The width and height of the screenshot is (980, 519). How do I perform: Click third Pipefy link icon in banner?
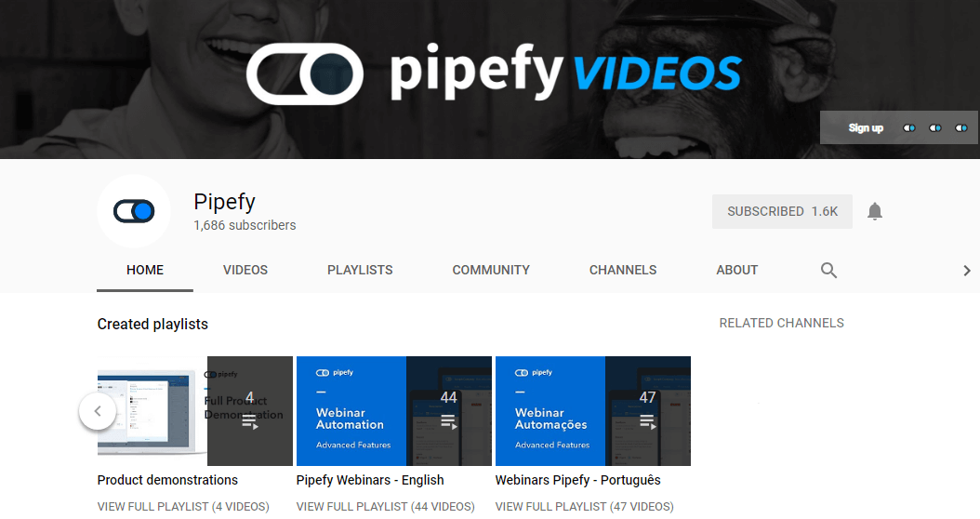(x=961, y=128)
